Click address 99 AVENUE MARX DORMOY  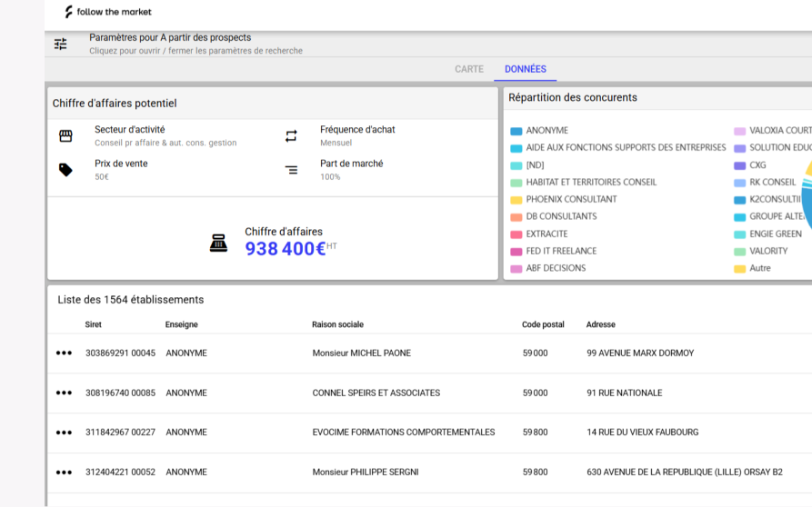point(640,353)
